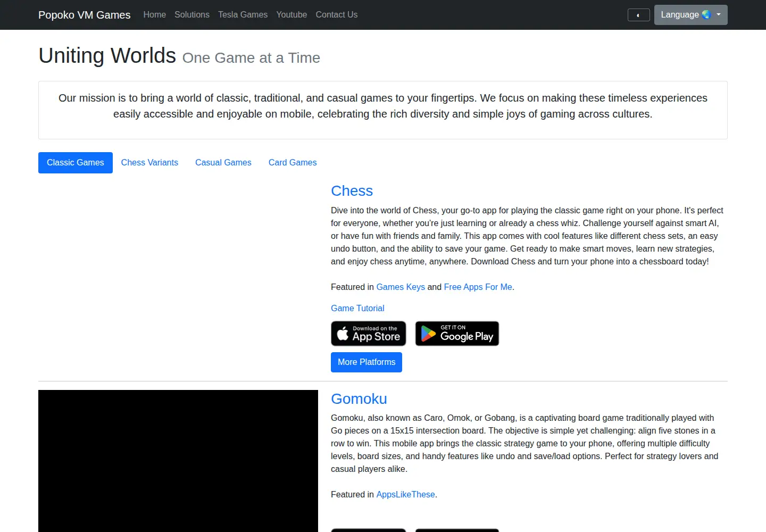766x532 pixels.
Task: Open the Contact Us page
Action: (x=337, y=15)
